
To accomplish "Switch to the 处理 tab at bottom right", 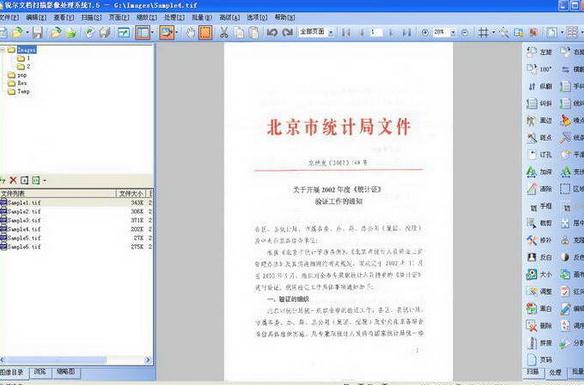I will click(555, 372).
